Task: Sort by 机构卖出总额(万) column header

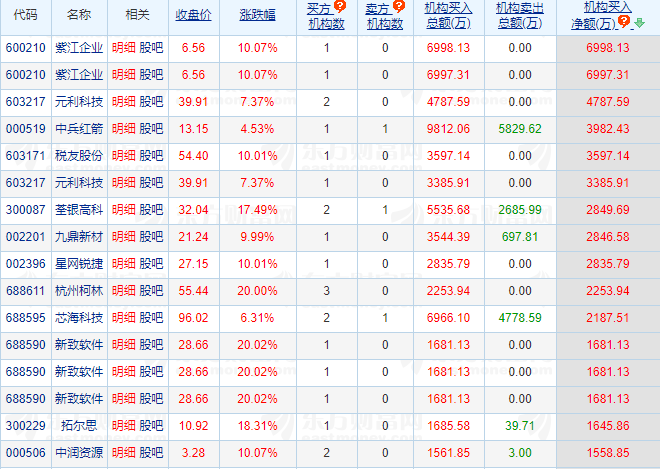Action: point(520,16)
